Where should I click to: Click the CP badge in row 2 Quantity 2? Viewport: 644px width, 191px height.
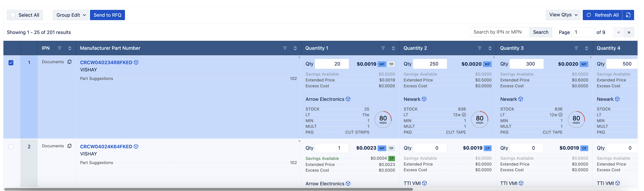(487, 148)
